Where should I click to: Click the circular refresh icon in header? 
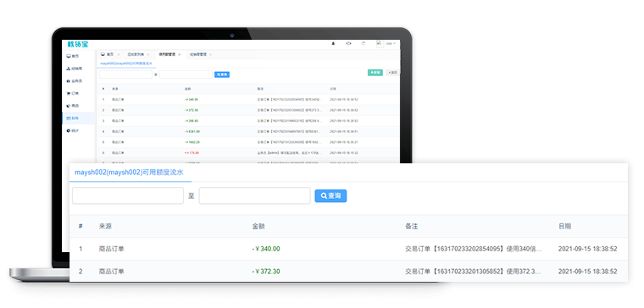pos(363,43)
